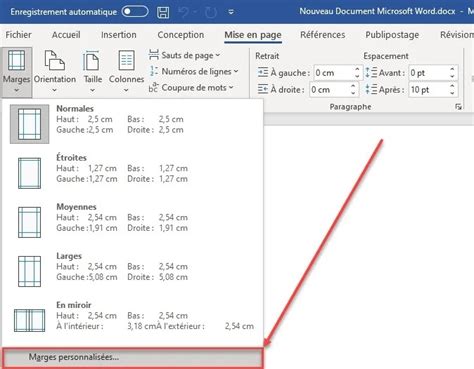474x369 pixels.
Task: Click the left indent icon beside À gauche
Action: point(263,72)
